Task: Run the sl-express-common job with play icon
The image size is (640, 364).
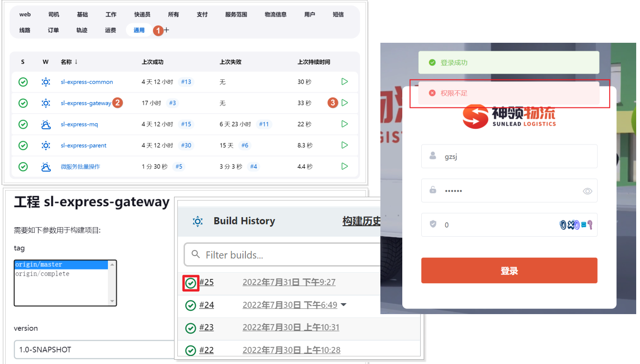Action: tap(344, 81)
